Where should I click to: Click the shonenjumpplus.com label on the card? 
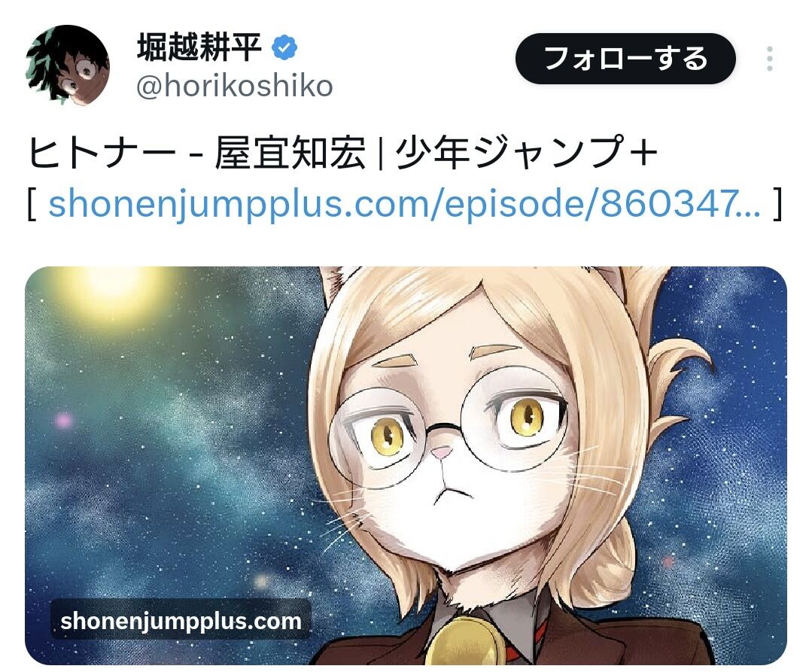(181, 621)
